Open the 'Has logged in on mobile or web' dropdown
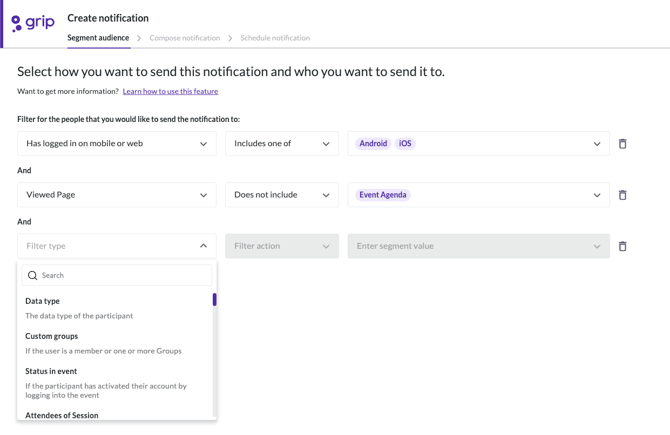 116,144
